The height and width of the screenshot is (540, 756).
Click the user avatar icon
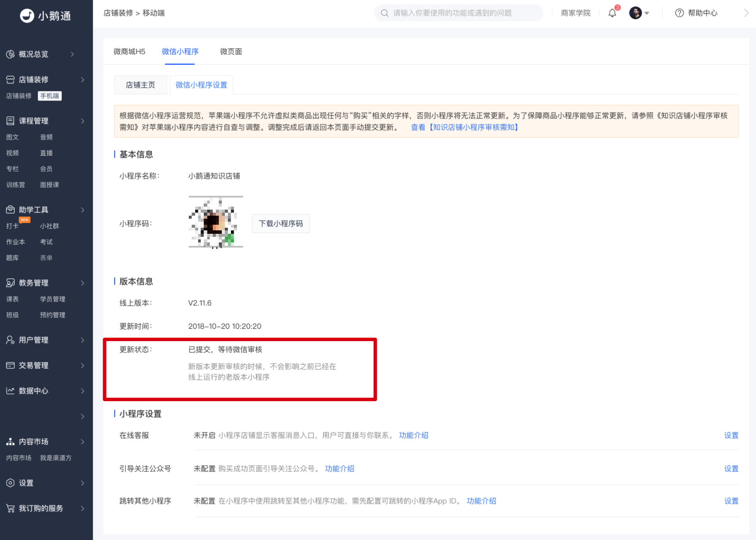coord(635,13)
